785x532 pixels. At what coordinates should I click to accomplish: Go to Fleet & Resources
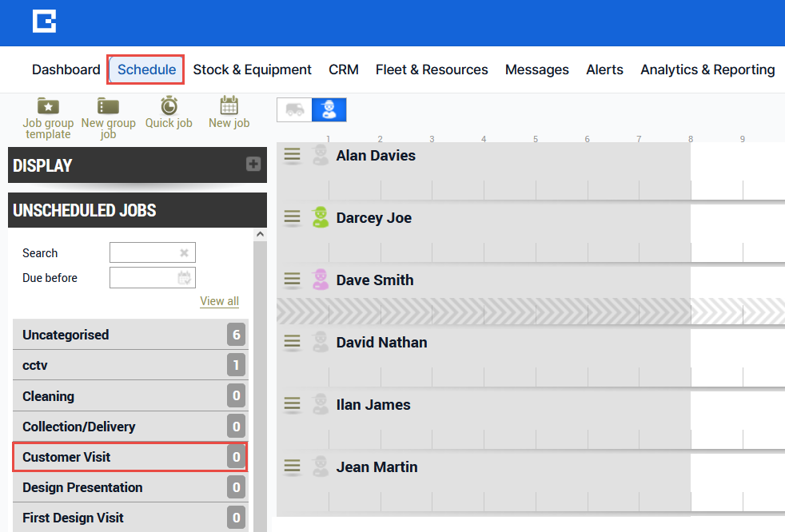coord(432,69)
